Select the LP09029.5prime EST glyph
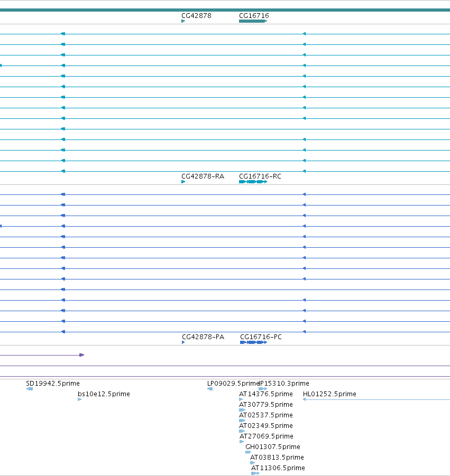Viewport: 450px width, 476px height. tap(210, 389)
